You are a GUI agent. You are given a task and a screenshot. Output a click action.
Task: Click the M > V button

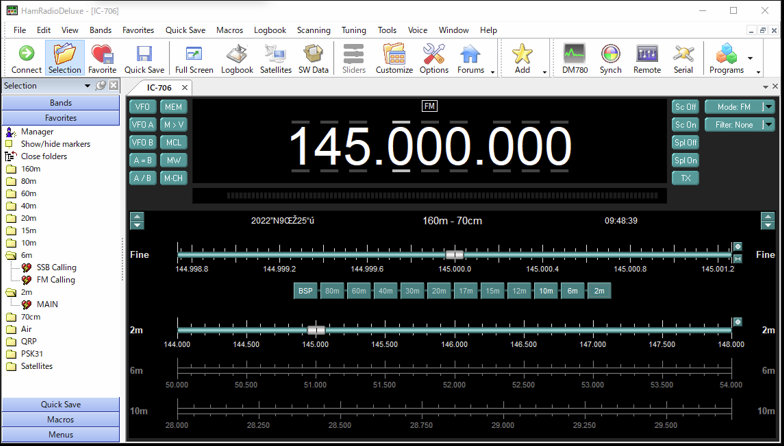coord(174,124)
